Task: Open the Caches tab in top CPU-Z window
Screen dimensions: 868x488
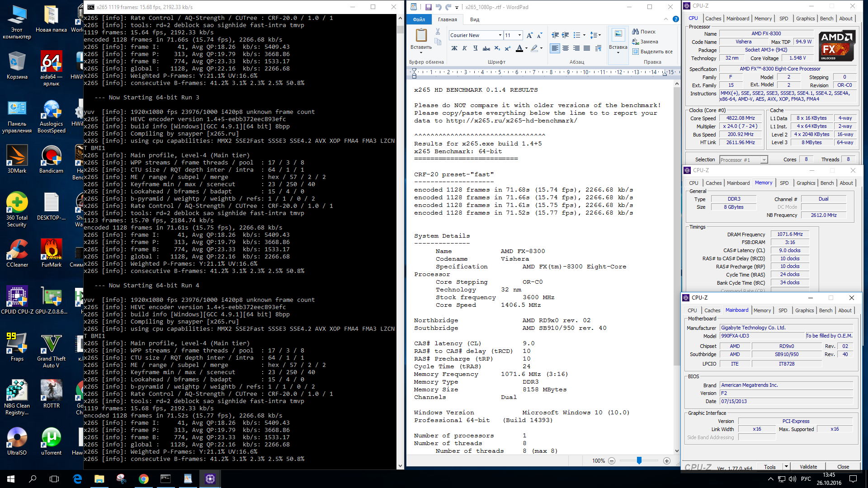Action: point(713,19)
